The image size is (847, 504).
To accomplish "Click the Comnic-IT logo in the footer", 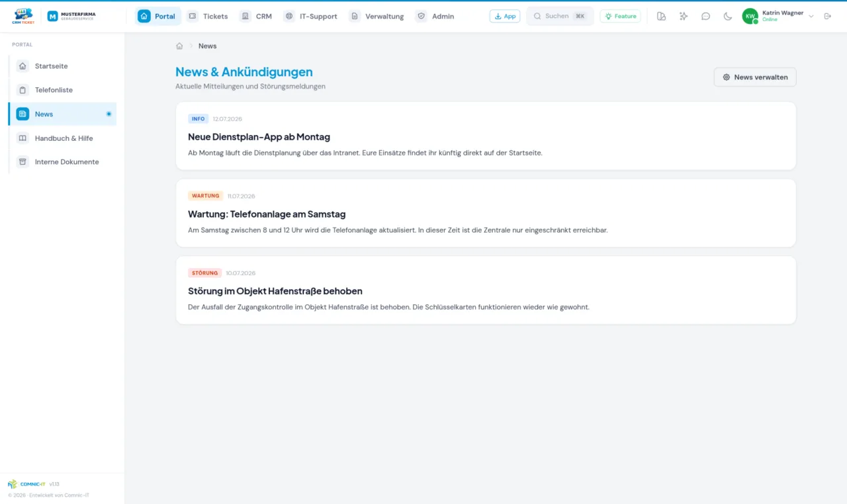I will coord(26,484).
